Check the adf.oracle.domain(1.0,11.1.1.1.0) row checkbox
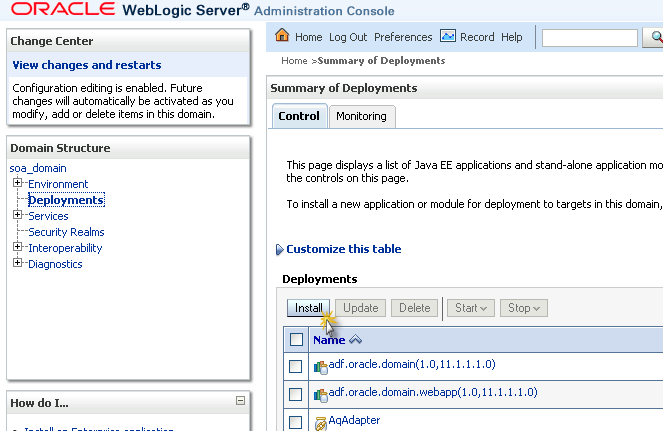The width and height of the screenshot is (663, 431). tap(296, 366)
